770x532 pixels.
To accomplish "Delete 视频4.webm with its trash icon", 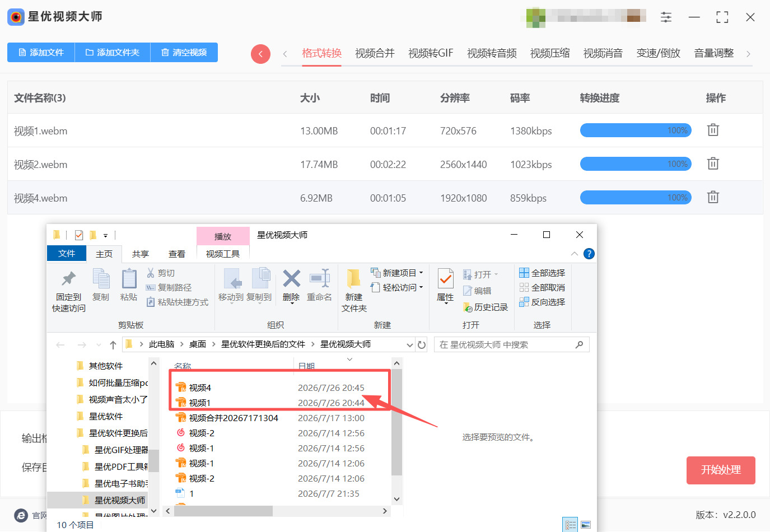I will [713, 197].
